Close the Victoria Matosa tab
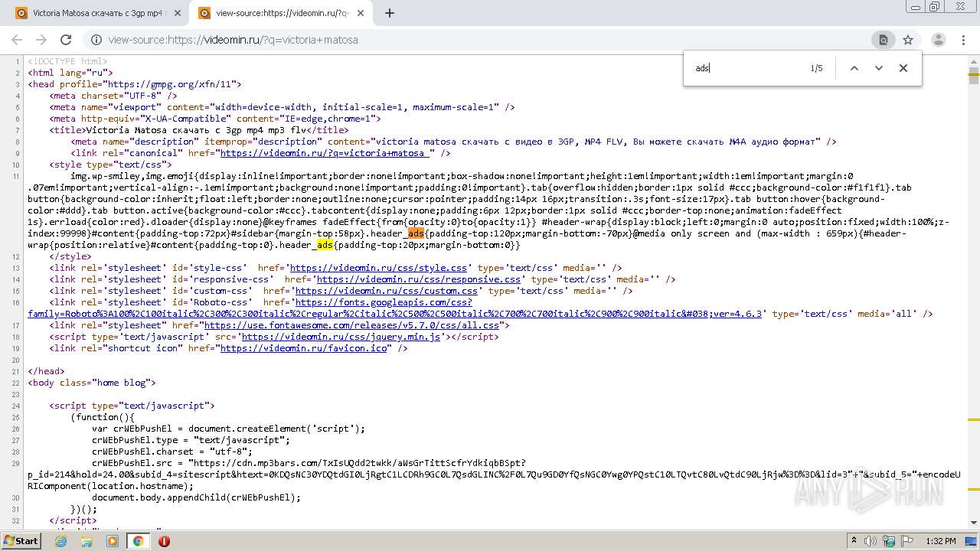The image size is (980, 551). click(x=178, y=13)
